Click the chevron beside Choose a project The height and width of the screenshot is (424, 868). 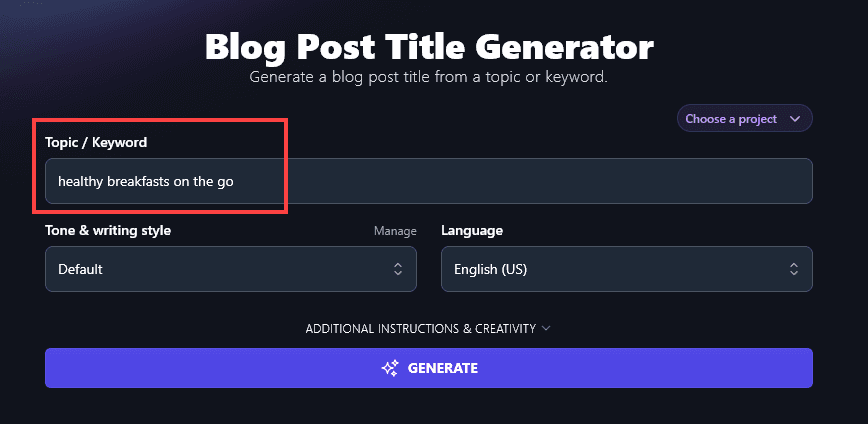point(795,119)
